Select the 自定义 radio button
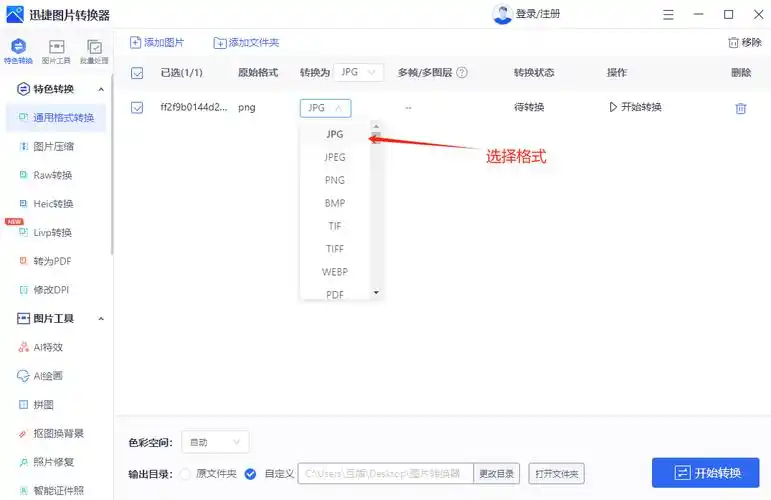This screenshot has height=500, width=771. (250, 474)
